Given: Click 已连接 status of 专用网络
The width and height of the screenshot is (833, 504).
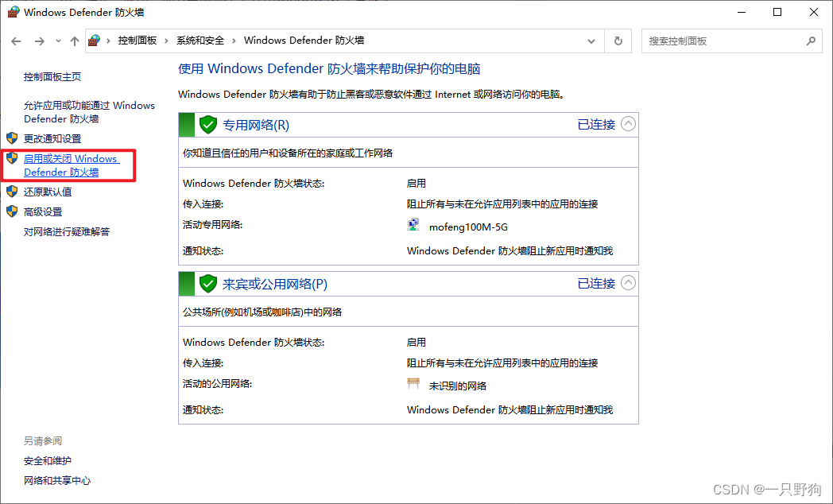Looking at the screenshot, I should click(596, 125).
